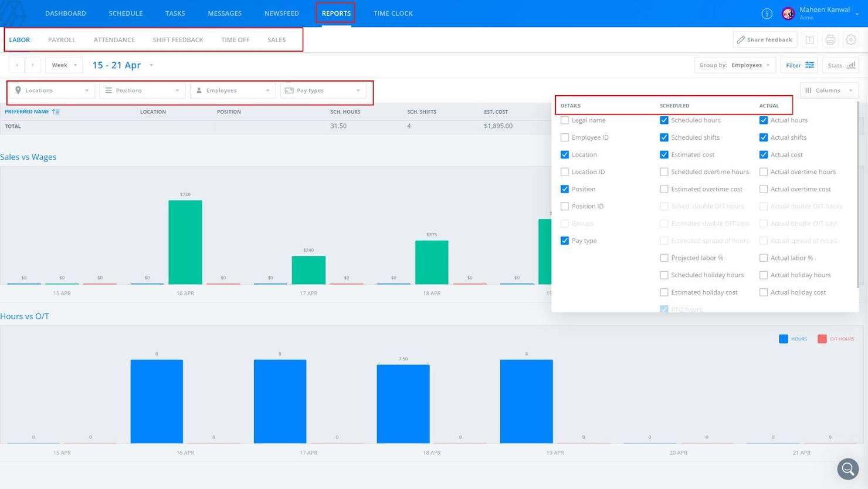Enable Scheduled holiday hours checkbox
This screenshot has width=868, height=489.
pyautogui.click(x=664, y=275)
